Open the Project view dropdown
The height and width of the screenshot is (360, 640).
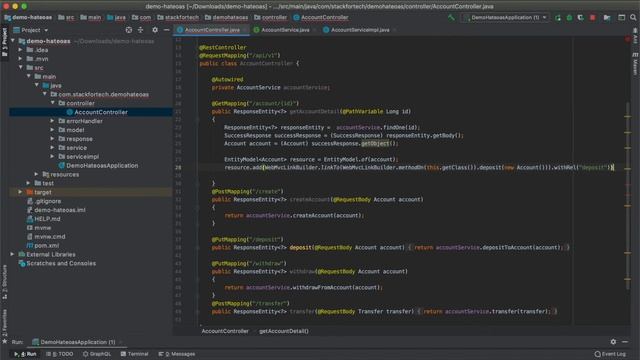pyautogui.click(x=31, y=30)
